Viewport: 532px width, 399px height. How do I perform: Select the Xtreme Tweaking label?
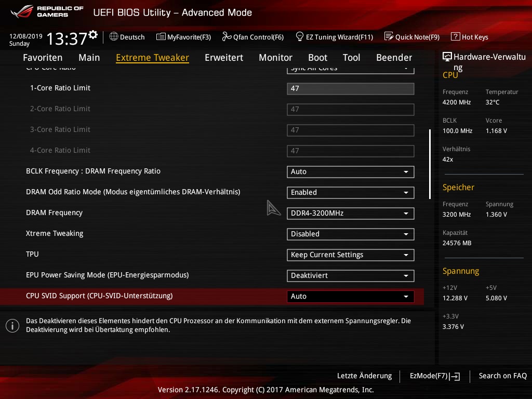pyautogui.click(x=55, y=233)
